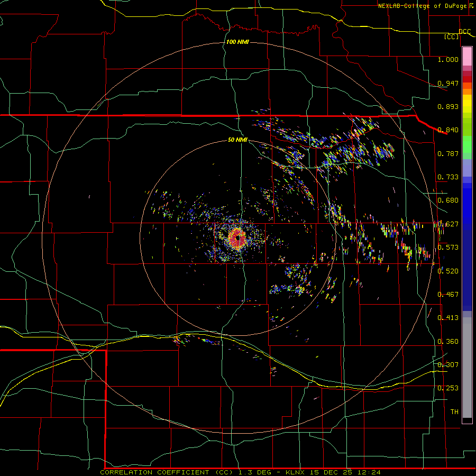Click the 0.467 color scale value

tap(448, 295)
